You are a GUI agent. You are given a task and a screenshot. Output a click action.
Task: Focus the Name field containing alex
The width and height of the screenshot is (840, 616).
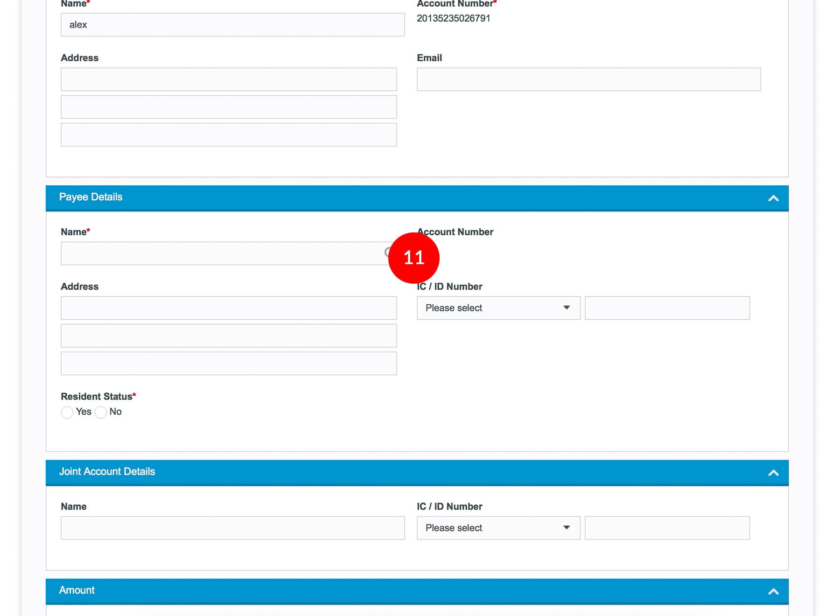click(x=232, y=25)
